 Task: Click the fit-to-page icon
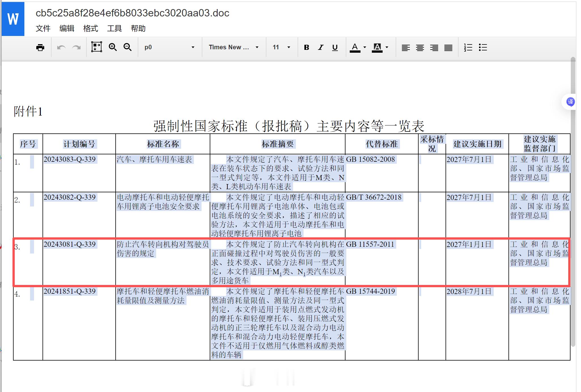point(96,47)
